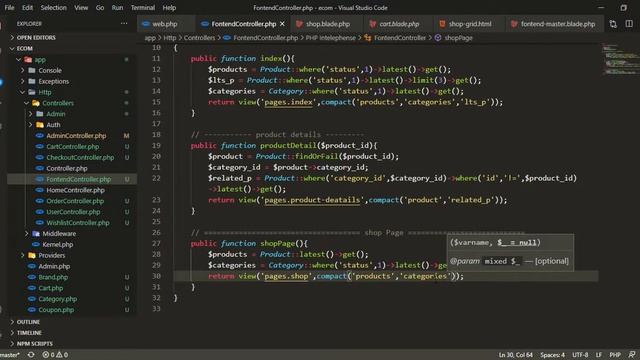Switch to the fontend-master.blade.php tab
Image resolution: width=640 pixels, height=360 pixels.
[558, 24]
